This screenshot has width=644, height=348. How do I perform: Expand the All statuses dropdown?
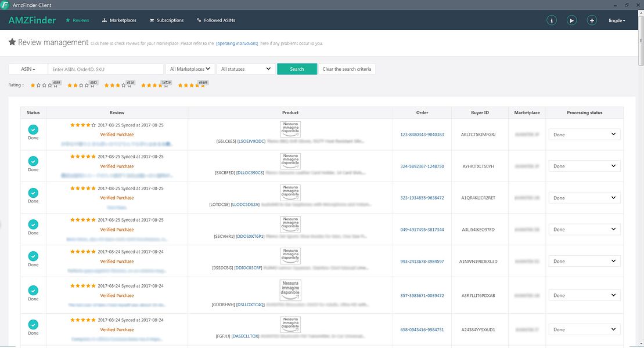246,69
